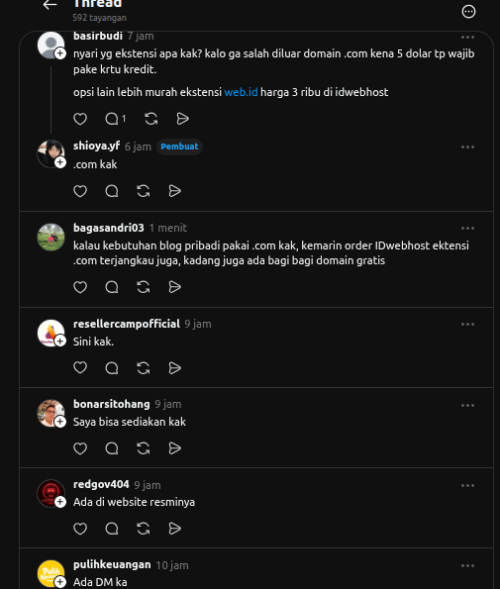Reply to redgov404's comment
Viewport: 500px width, 589px height.
coord(112,529)
